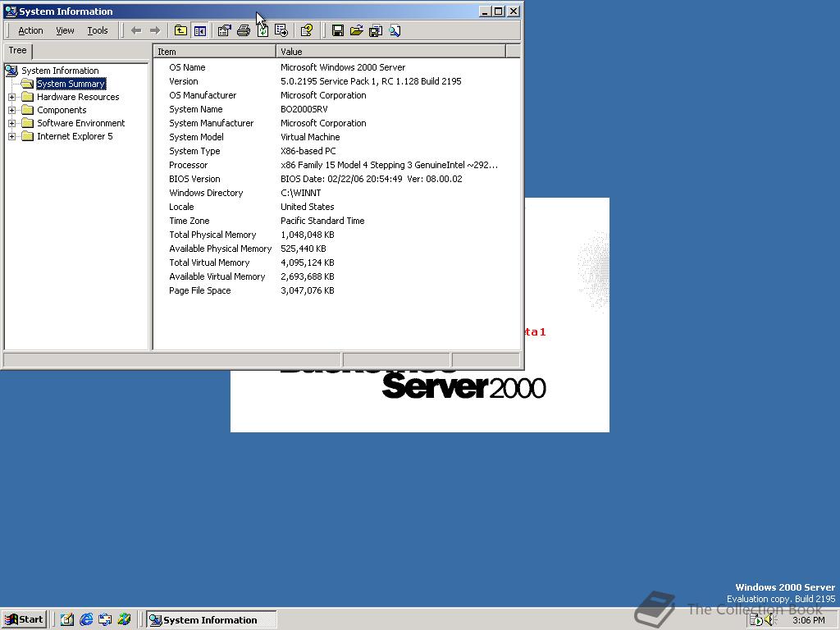Screen dimensions: 840x630
Task: Select the Software Environment folder
Action: tap(81, 123)
